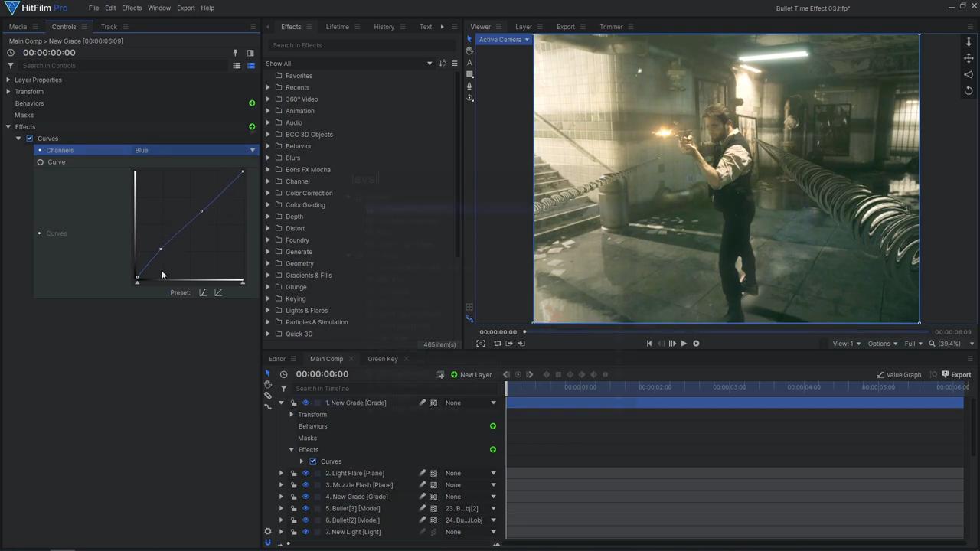Viewport: 980px width, 551px height.
Task: Hide the Muzzle Flash layer
Action: 305,485
